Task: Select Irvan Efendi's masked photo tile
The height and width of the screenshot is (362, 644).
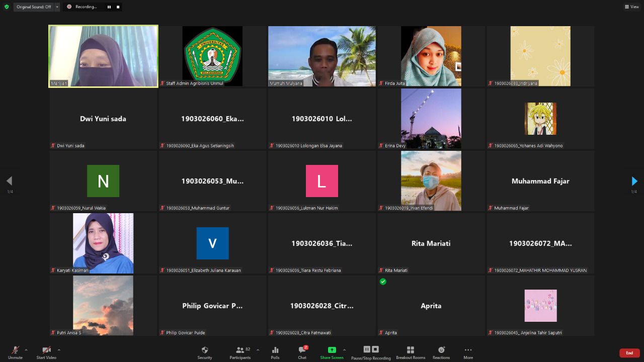Action: point(431,181)
